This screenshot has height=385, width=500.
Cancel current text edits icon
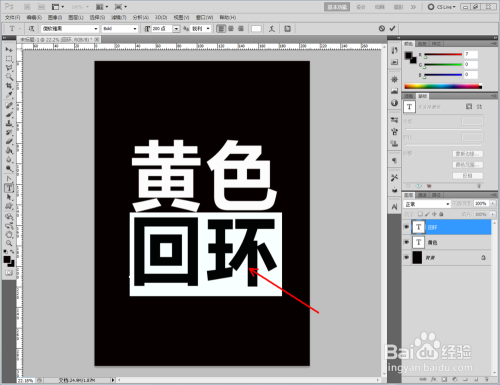coord(382,29)
